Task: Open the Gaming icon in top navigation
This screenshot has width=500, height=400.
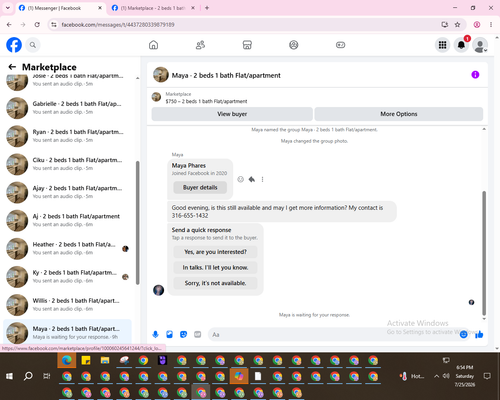Action: [x=340, y=45]
